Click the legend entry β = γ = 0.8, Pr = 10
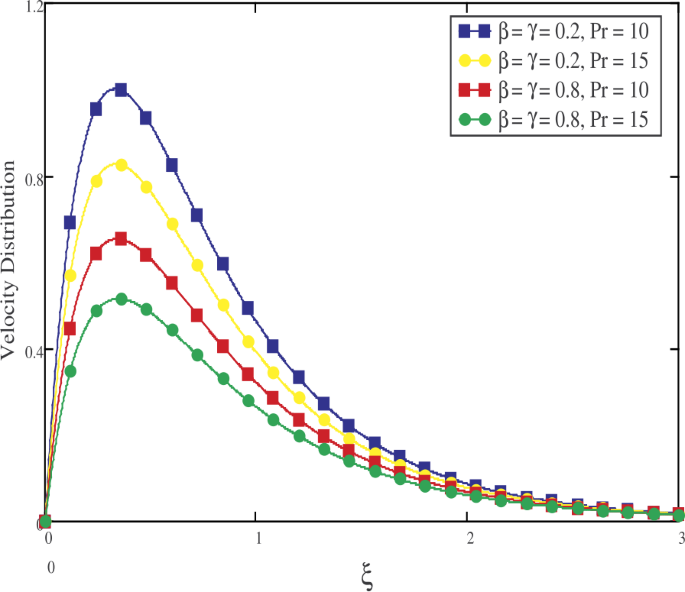Screen dimensions: 685x592 554,90
